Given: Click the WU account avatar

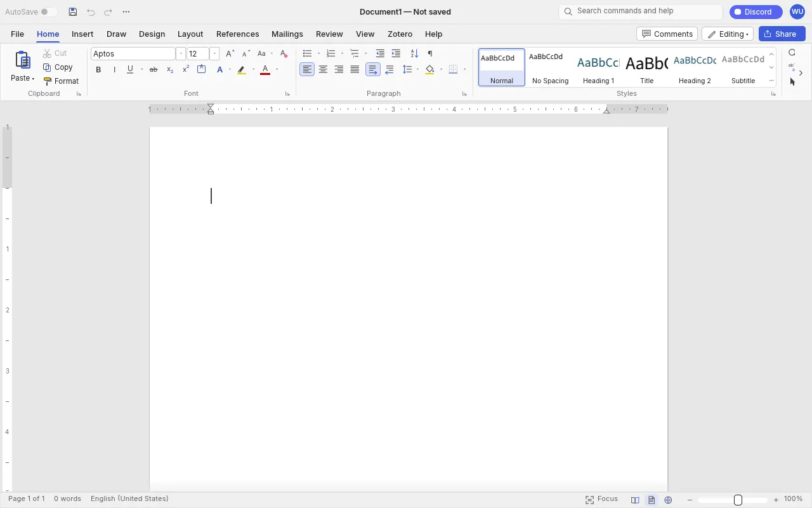Looking at the screenshot, I should point(797,12).
